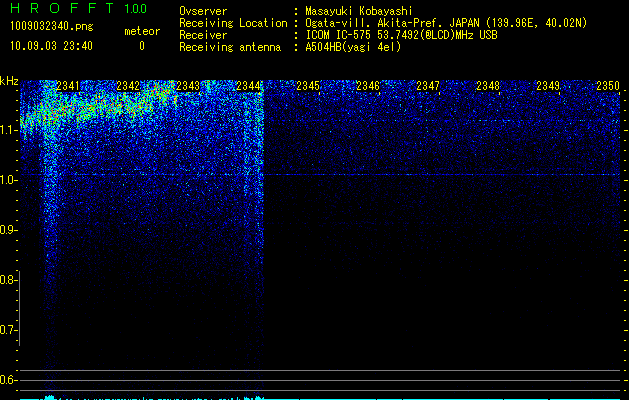The height and width of the screenshot is (400, 629).
Task: Click the timestamp 10.09.03 23:40
Action: [x=51, y=46]
